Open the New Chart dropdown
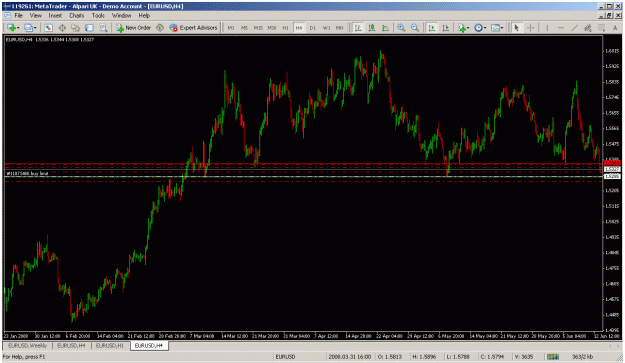 click(x=13, y=27)
